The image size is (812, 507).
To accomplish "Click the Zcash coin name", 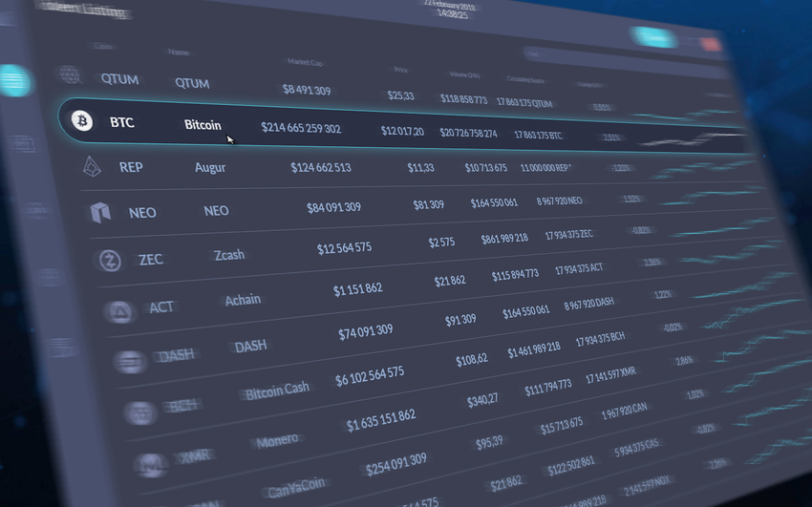I will 229,255.
